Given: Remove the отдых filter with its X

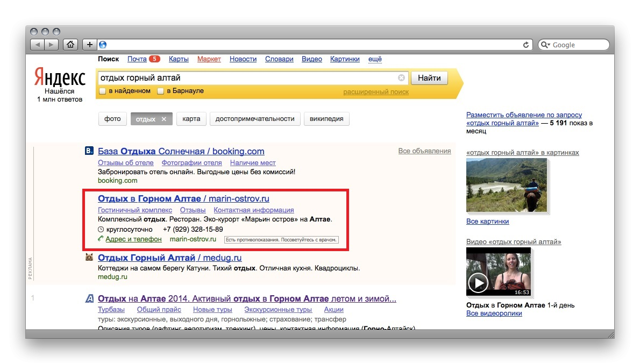Looking at the screenshot, I should pos(163,119).
